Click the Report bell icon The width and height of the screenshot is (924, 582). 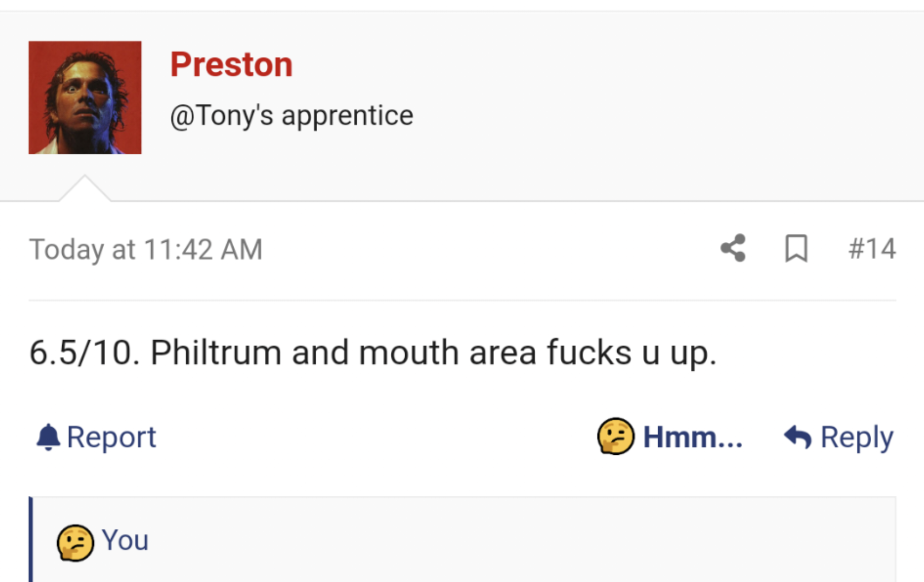[48, 437]
